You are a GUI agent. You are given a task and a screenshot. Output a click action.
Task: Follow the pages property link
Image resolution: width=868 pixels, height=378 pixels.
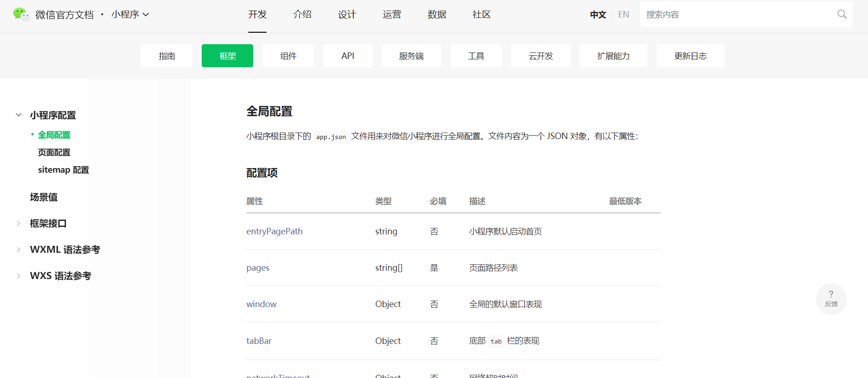pyautogui.click(x=258, y=268)
